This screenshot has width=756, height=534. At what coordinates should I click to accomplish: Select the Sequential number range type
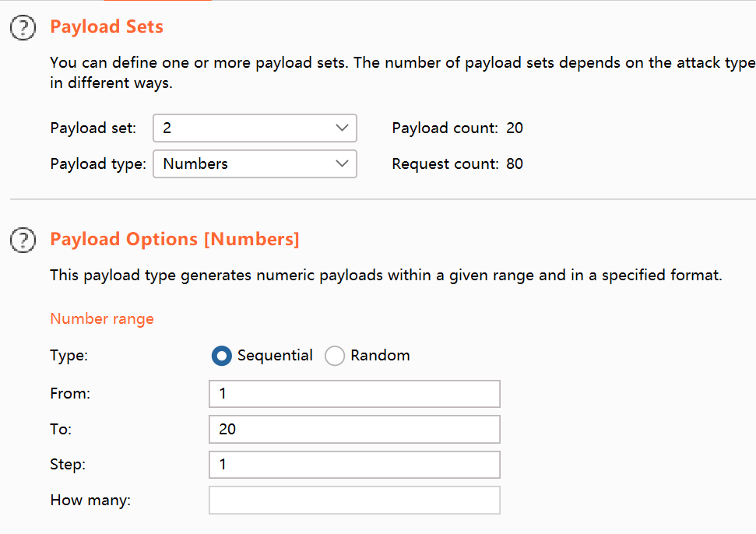point(222,356)
